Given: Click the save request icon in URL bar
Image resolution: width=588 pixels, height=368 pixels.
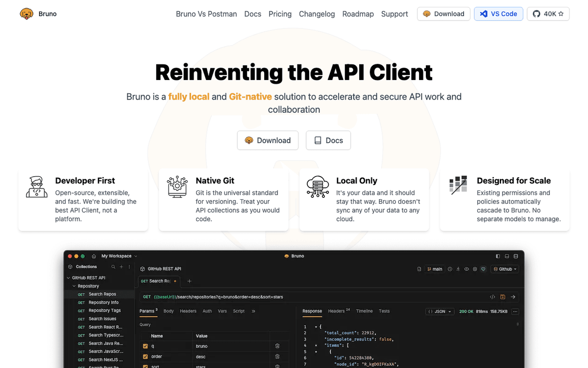Looking at the screenshot, I should [503, 297].
